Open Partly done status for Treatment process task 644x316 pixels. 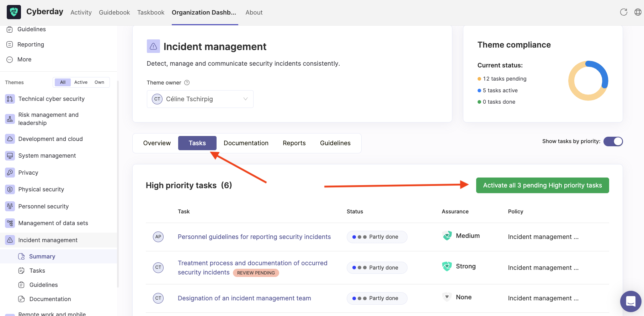377,268
